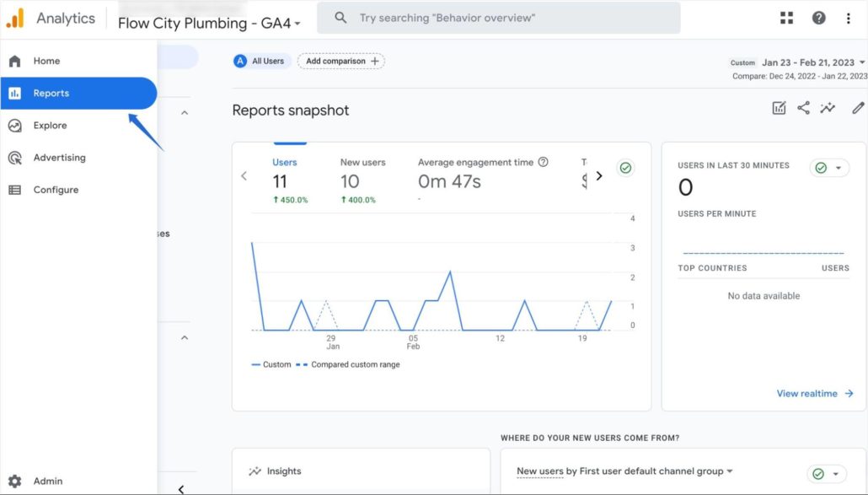Screen dimensions: 868x495
Task: Open the Google apps grid icon
Action: 786,18
